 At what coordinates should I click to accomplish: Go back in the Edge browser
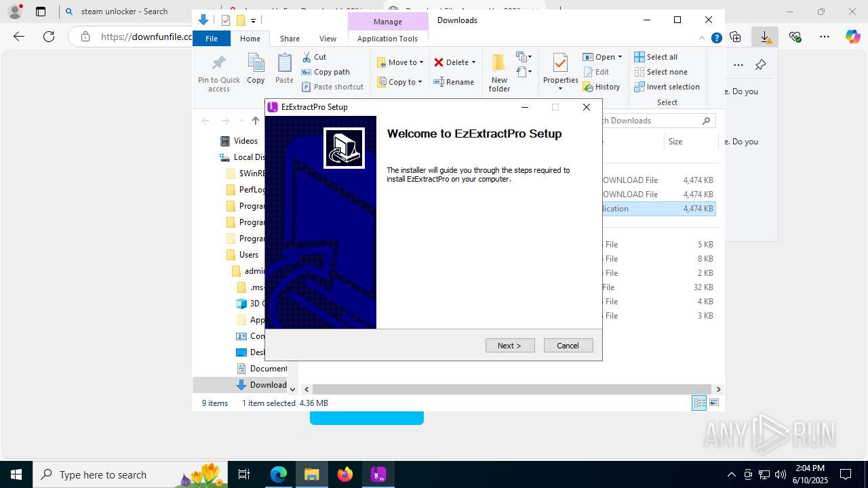pos(19,37)
